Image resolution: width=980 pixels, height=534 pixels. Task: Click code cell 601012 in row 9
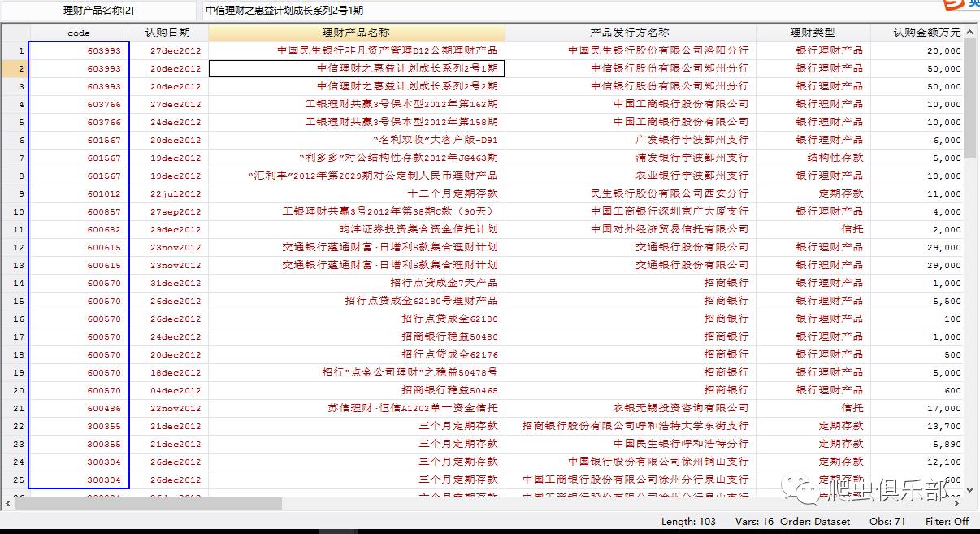(79, 193)
